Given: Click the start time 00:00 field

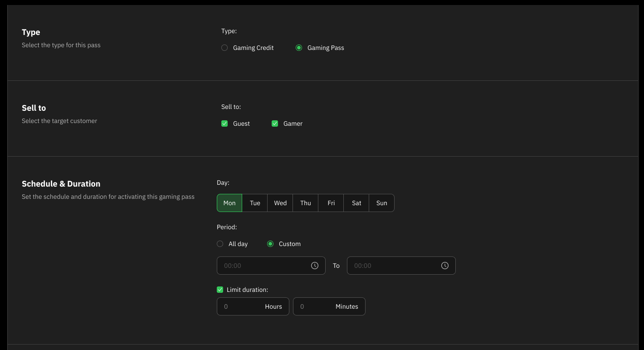Looking at the screenshot, I should 271,266.
